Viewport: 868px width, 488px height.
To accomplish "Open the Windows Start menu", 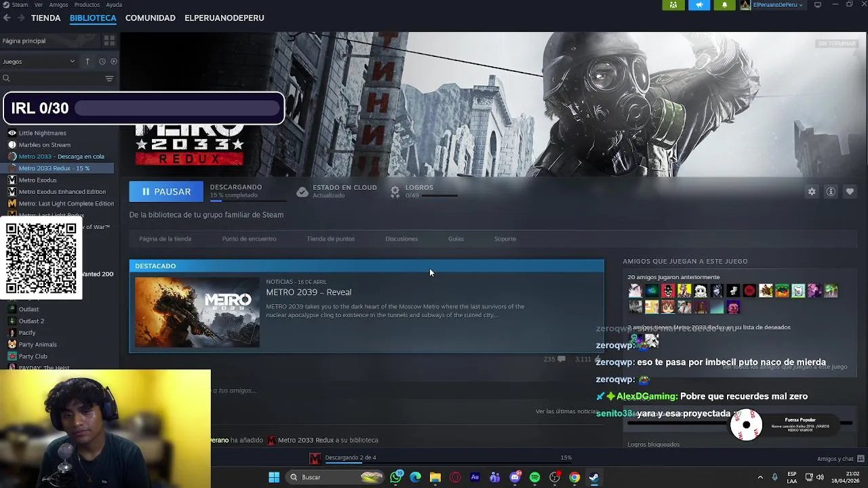I will [x=274, y=477].
